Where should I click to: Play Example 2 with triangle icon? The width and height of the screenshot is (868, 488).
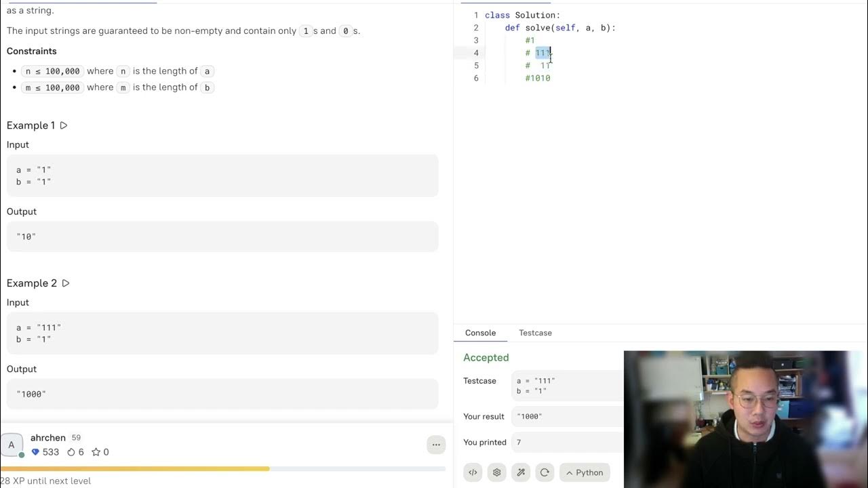[66, 283]
